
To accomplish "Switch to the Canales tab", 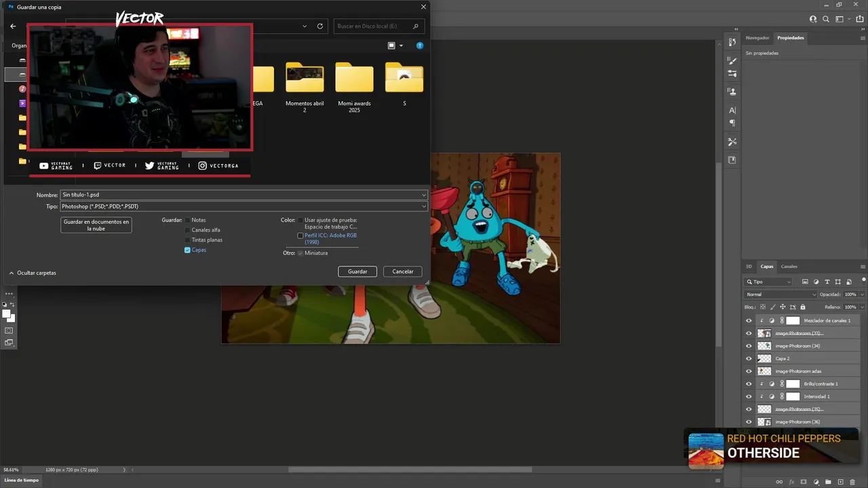I will [789, 266].
